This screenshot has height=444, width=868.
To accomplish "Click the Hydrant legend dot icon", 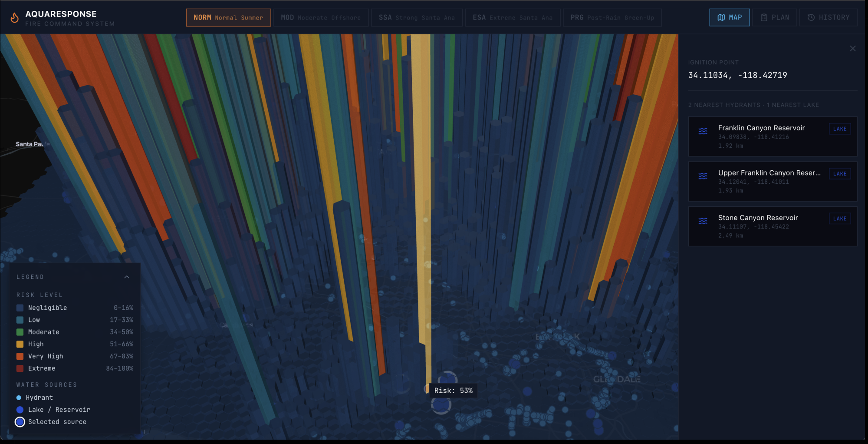I will point(19,398).
